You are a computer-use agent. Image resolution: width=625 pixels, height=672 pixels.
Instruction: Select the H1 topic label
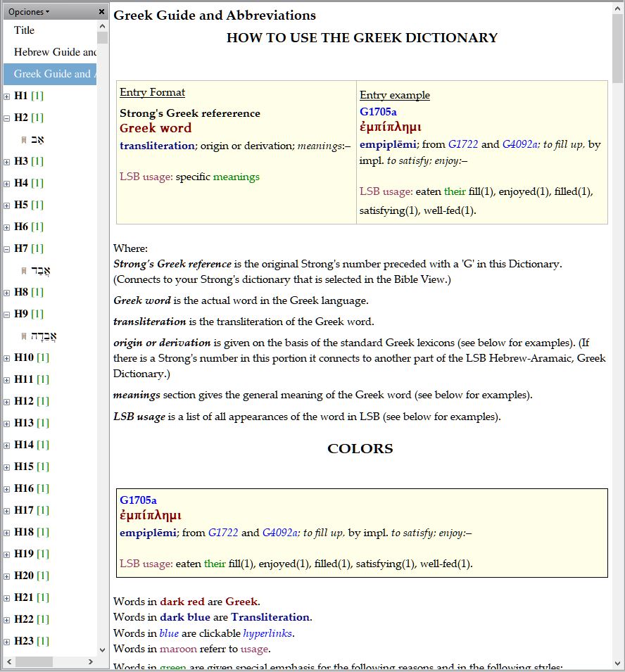[21, 96]
